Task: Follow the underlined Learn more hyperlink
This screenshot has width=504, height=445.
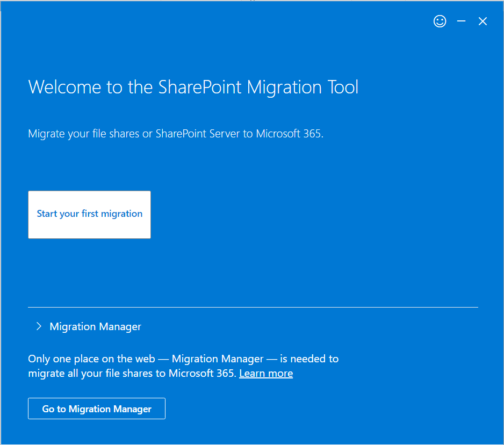Action: pyautogui.click(x=266, y=373)
